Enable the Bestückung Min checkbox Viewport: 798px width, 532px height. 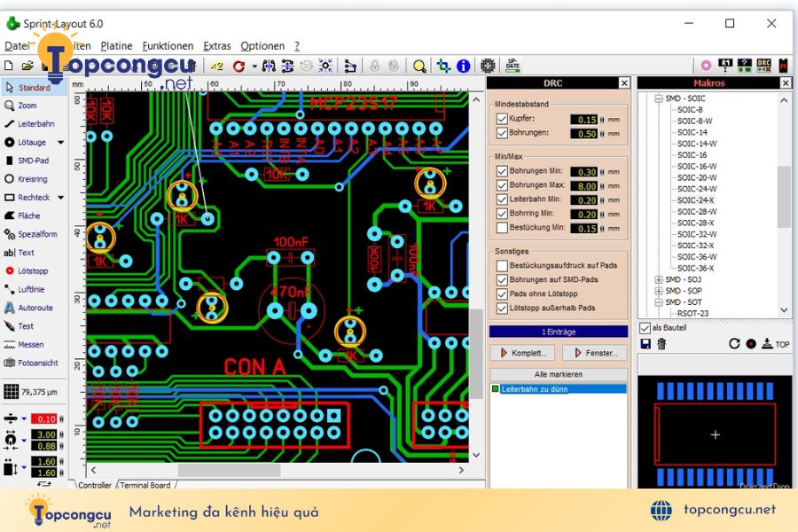pos(502,228)
